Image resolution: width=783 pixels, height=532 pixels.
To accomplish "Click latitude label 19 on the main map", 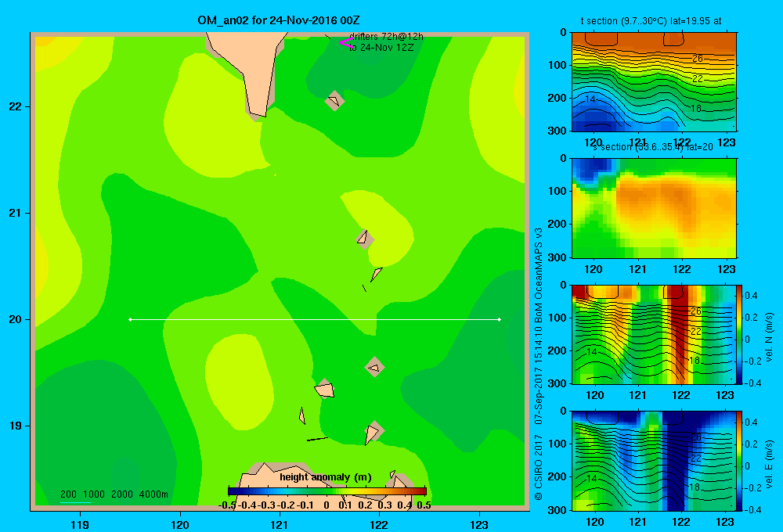I will click(15, 426).
